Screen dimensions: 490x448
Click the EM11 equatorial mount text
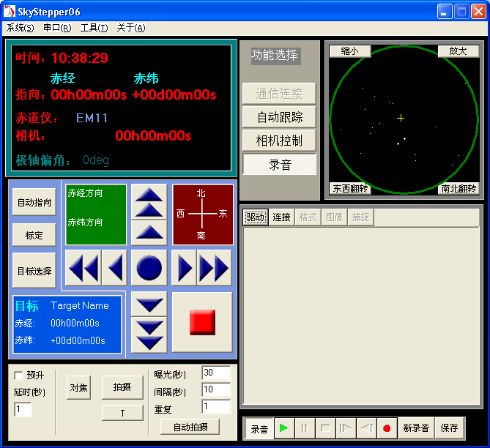pos(92,118)
